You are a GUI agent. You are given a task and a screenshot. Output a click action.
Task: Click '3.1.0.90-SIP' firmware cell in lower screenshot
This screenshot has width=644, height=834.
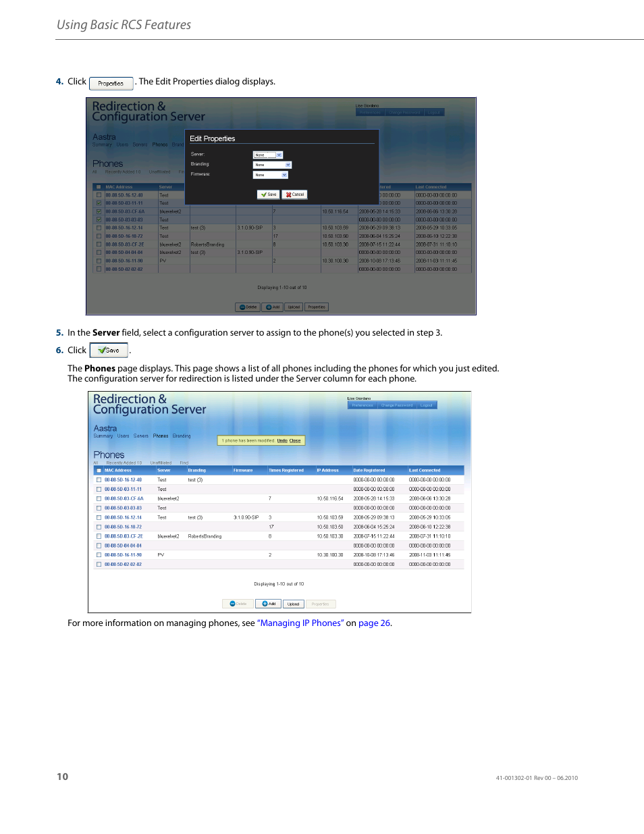pyautogui.click(x=246, y=517)
